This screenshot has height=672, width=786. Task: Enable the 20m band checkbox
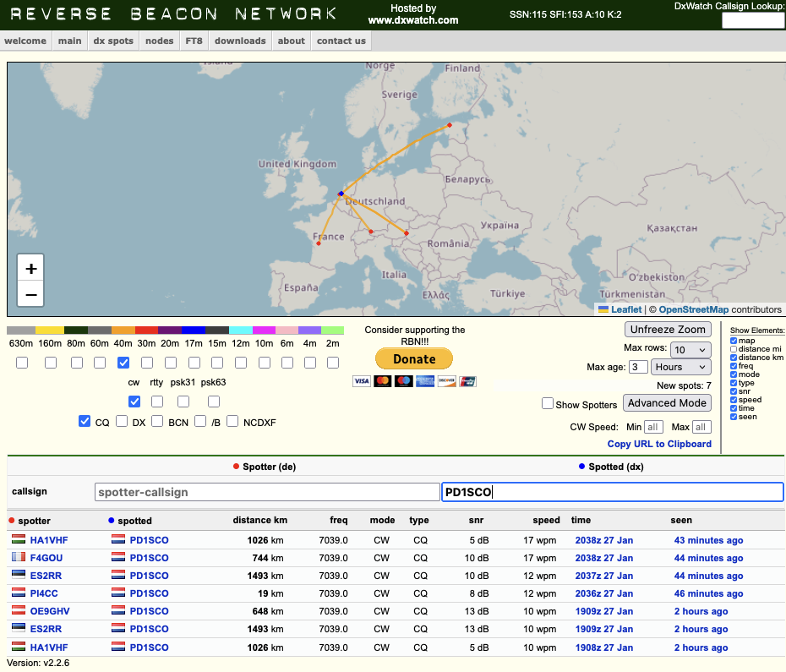171,363
